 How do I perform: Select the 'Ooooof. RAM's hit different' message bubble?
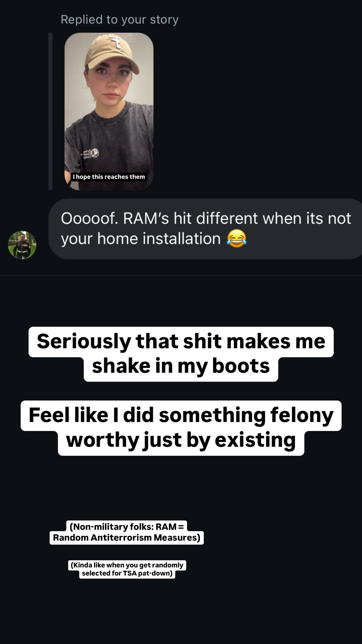tap(206, 229)
